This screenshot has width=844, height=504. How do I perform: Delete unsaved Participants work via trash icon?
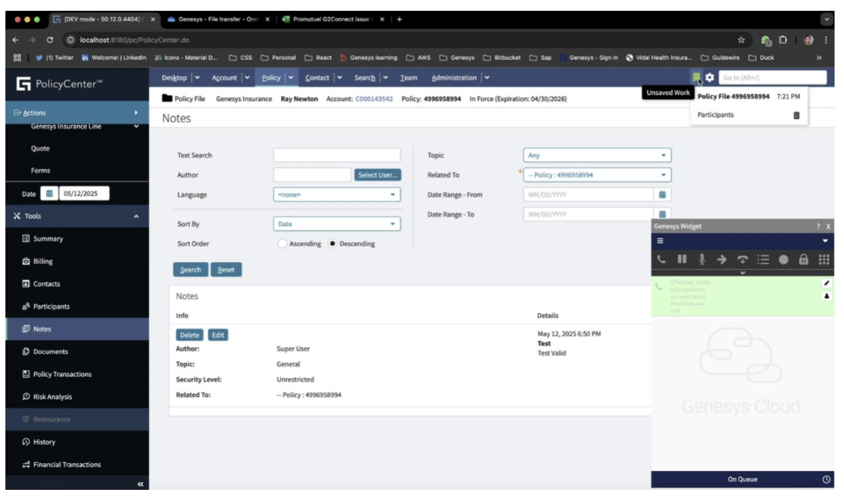click(x=796, y=115)
